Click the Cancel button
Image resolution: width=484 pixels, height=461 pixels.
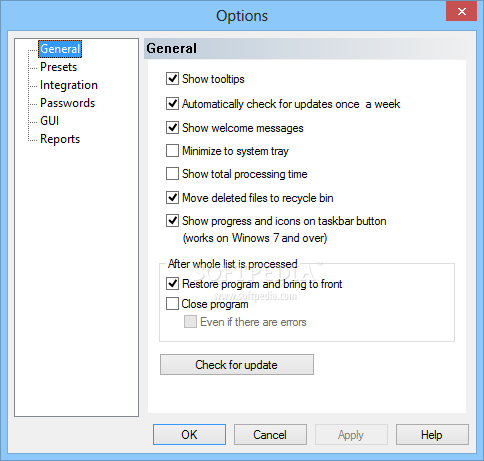[270, 435]
